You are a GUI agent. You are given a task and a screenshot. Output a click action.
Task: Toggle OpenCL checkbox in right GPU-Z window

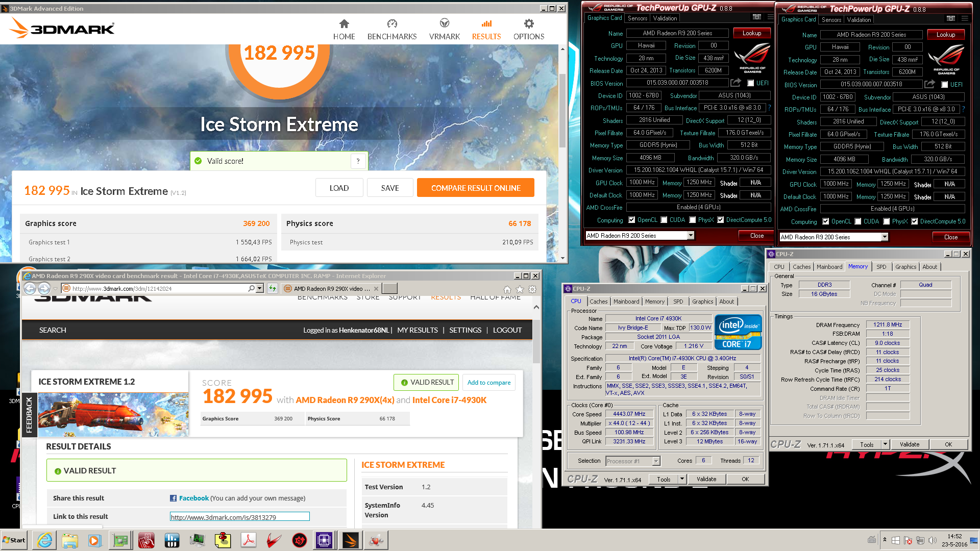(x=826, y=221)
